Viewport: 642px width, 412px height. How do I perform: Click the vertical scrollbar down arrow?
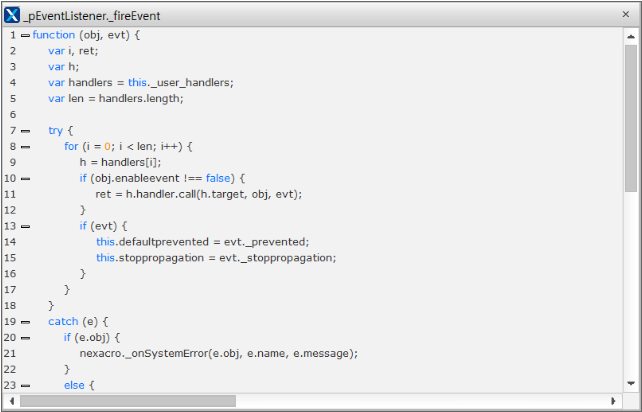click(631, 383)
